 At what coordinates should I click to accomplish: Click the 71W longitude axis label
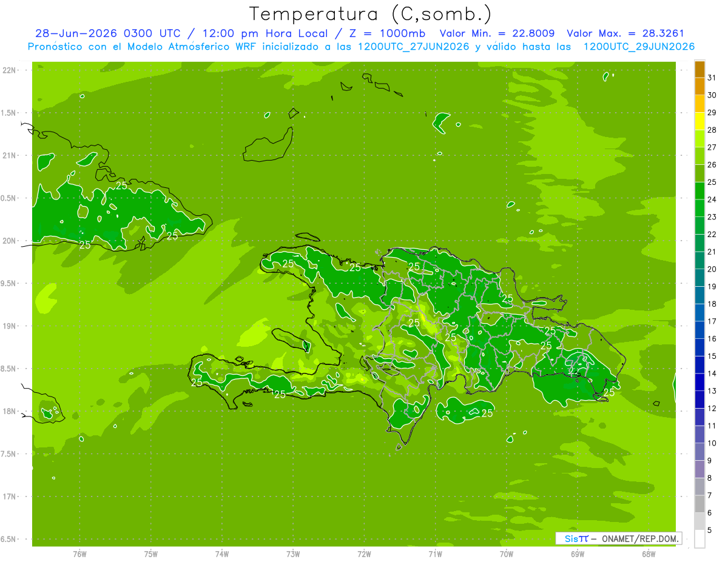(435, 554)
